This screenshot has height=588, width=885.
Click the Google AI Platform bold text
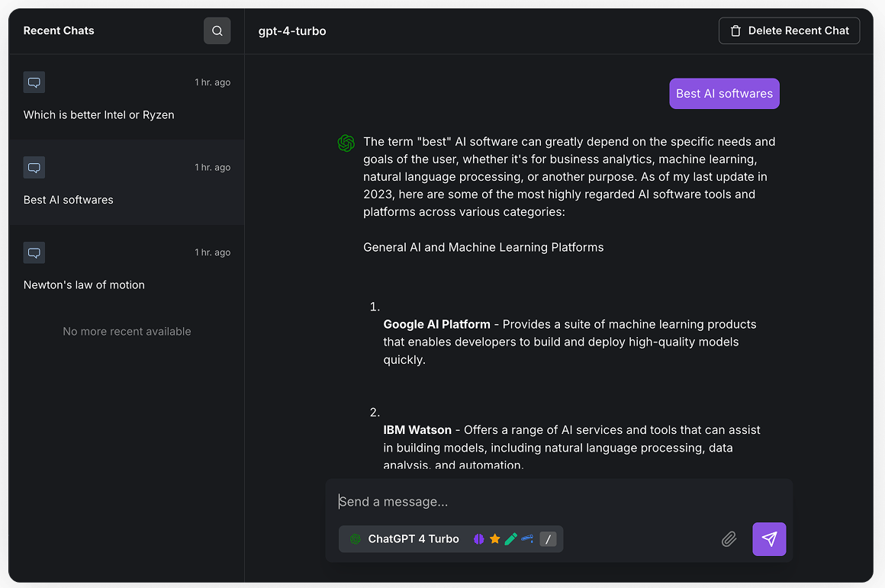click(436, 324)
